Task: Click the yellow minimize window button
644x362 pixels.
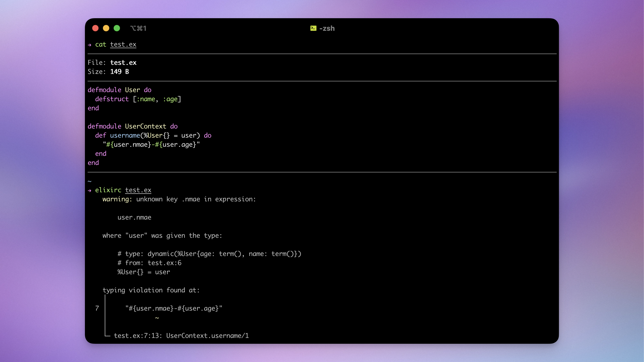Action: (x=106, y=28)
